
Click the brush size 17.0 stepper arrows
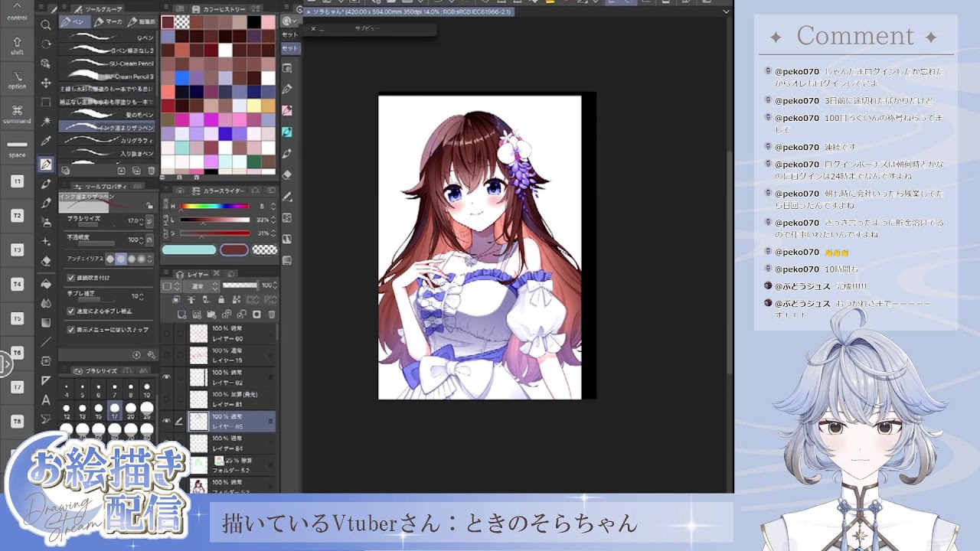pyautogui.click(x=141, y=221)
